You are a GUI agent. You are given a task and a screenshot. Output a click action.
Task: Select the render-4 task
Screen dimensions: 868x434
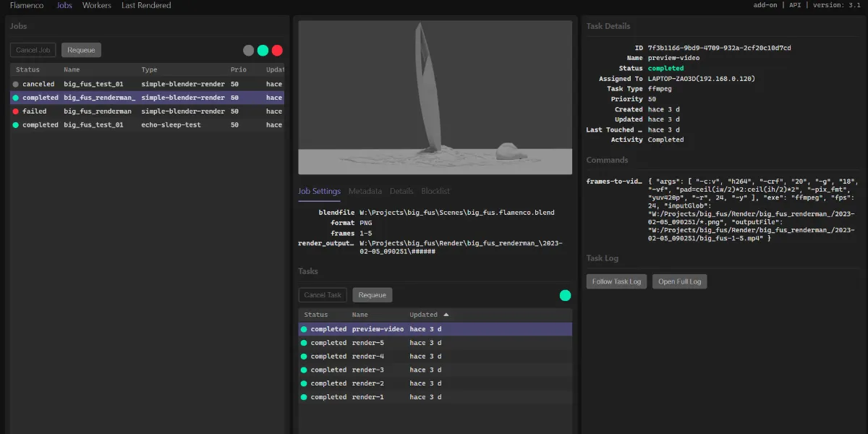(x=435, y=357)
